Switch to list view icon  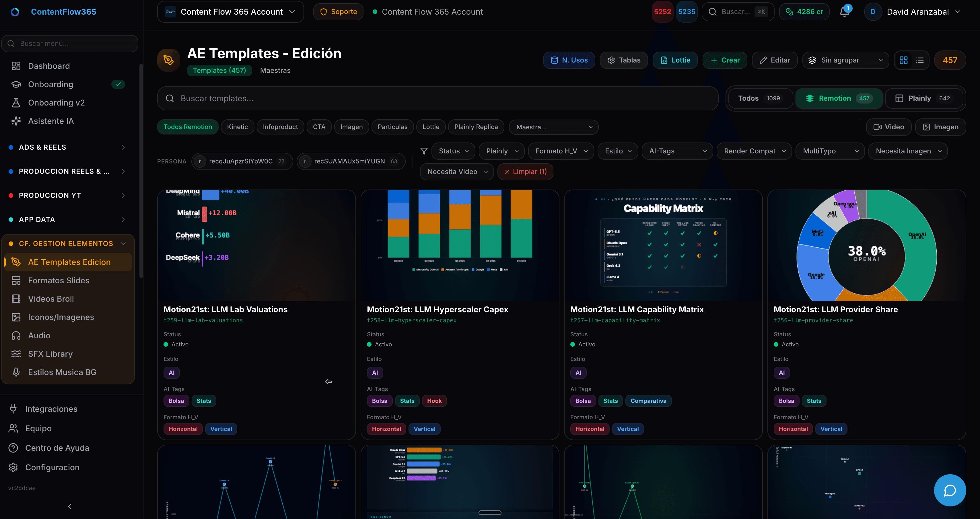click(919, 60)
